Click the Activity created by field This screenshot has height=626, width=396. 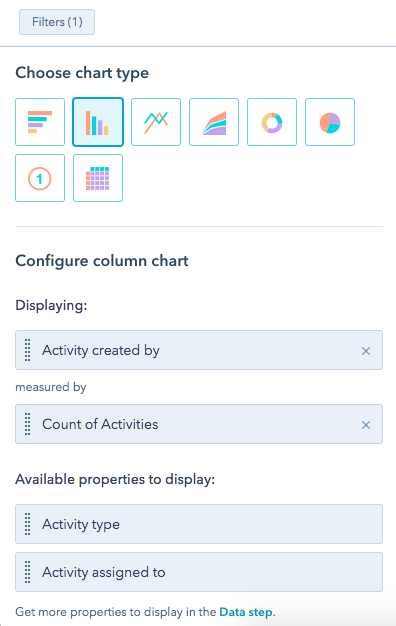click(199, 350)
